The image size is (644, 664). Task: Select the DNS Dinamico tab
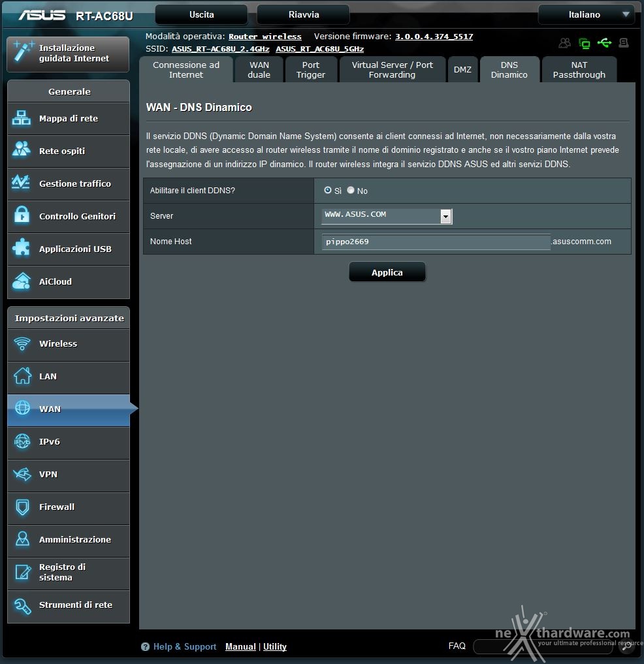(x=509, y=70)
